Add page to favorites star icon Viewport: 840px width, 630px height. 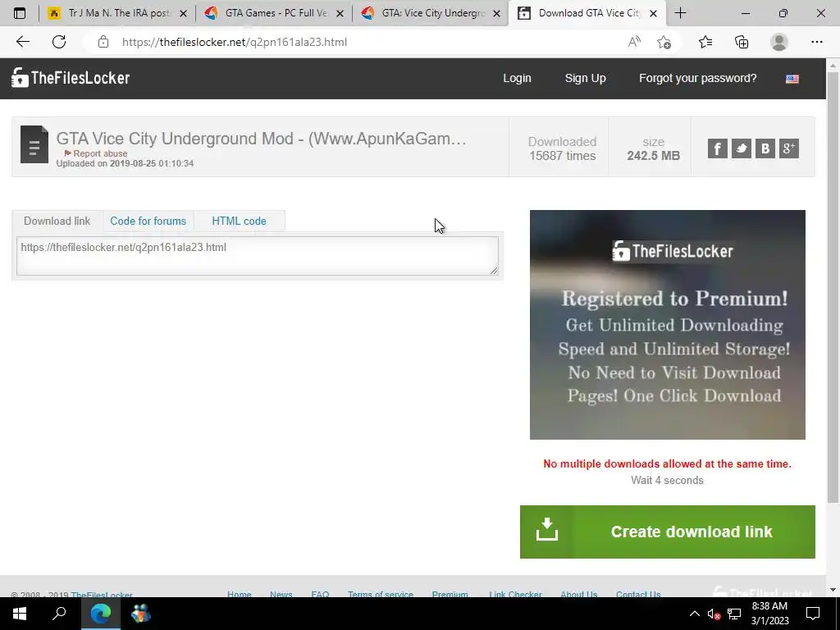pyautogui.click(x=664, y=42)
